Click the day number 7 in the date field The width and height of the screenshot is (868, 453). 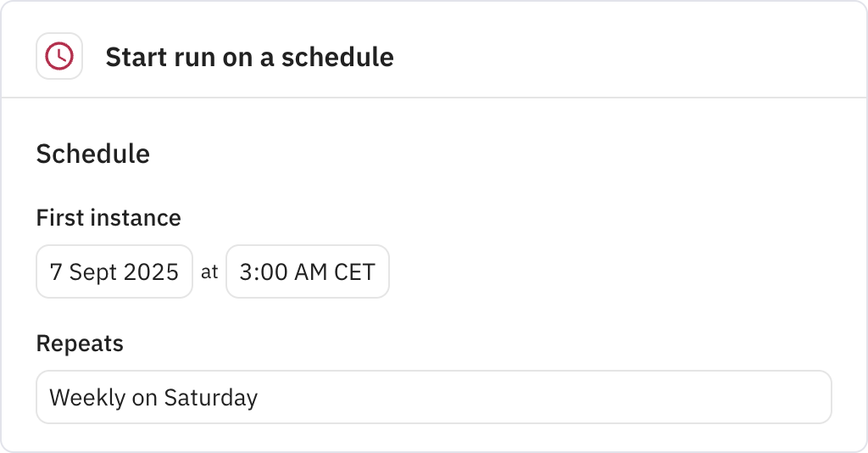55,272
